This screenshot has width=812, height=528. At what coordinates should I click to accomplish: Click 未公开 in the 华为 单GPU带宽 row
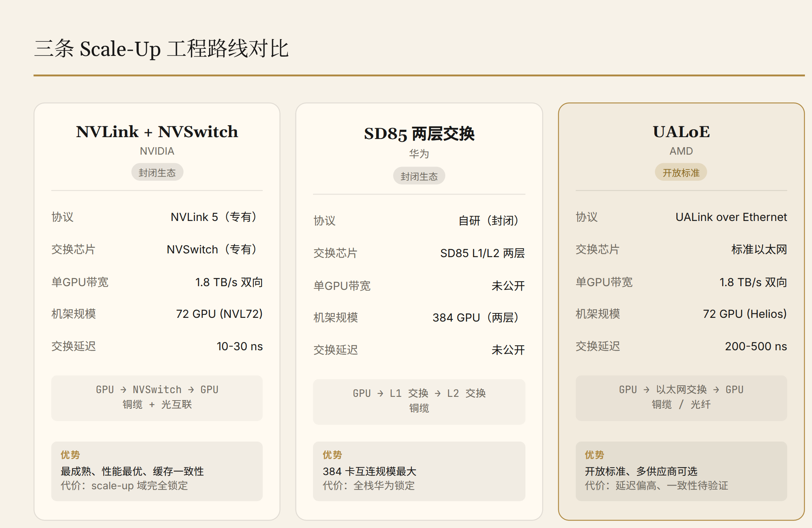tap(508, 286)
